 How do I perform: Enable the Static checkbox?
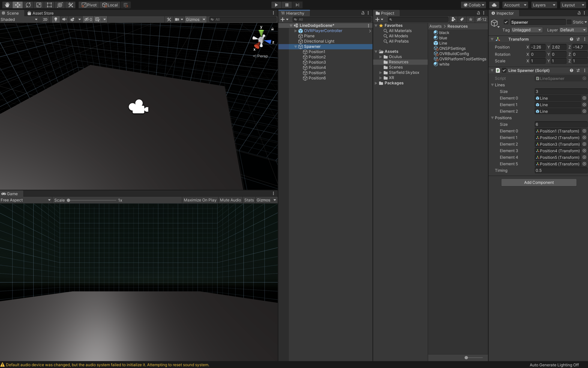(569, 22)
